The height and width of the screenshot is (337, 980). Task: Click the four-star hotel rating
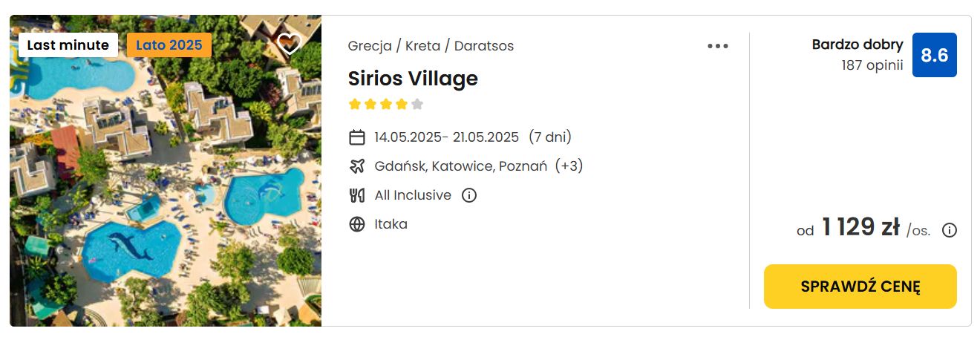[386, 104]
